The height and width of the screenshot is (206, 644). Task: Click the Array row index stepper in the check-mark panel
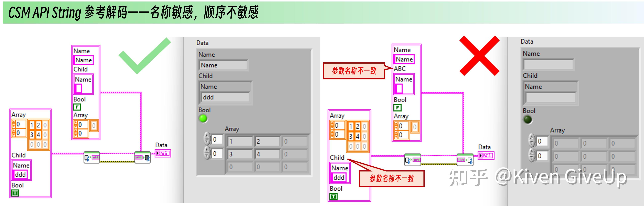(x=207, y=139)
